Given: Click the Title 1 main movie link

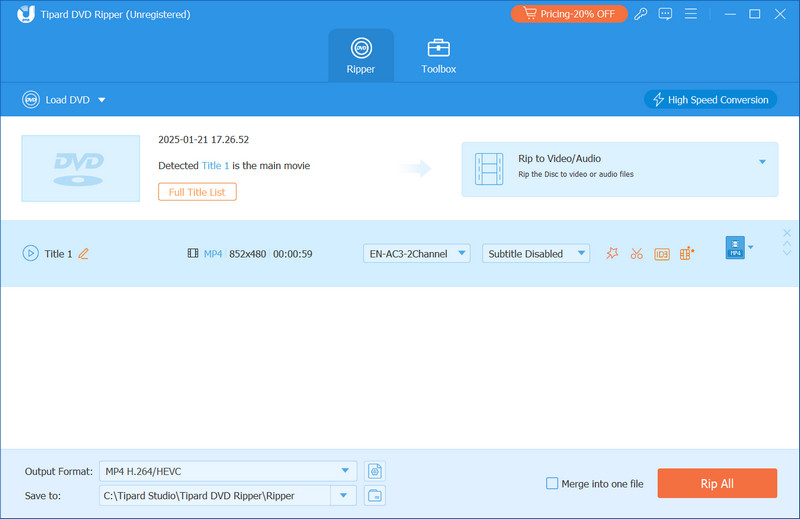Looking at the screenshot, I should [x=215, y=165].
